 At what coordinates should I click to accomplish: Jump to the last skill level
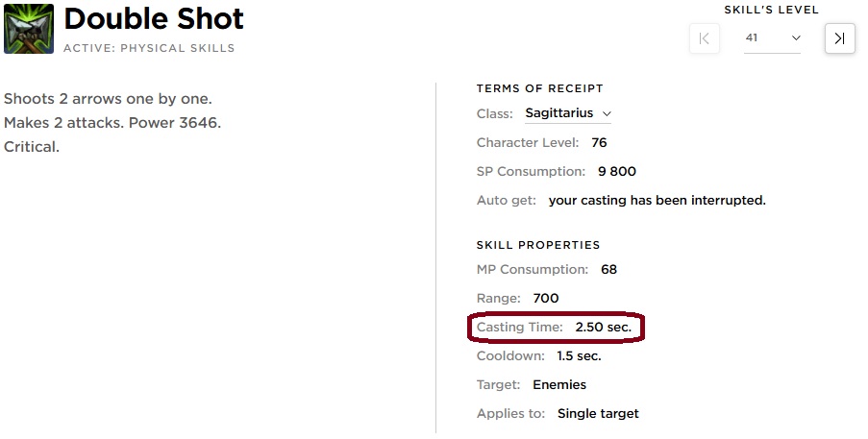[839, 38]
